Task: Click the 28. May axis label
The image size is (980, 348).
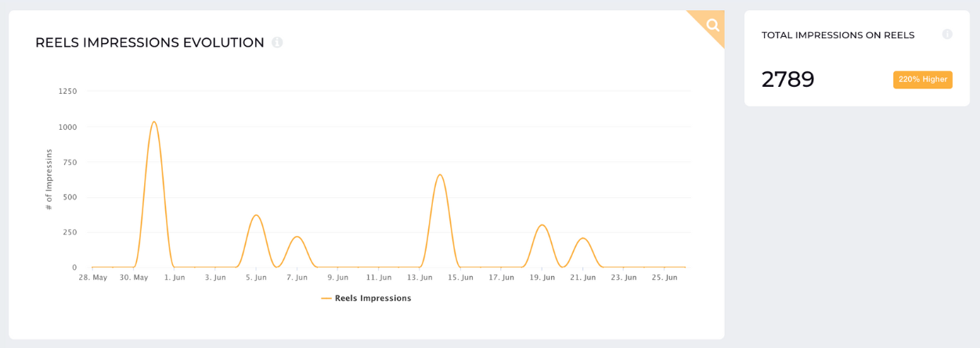Action: tap(93, 278)
